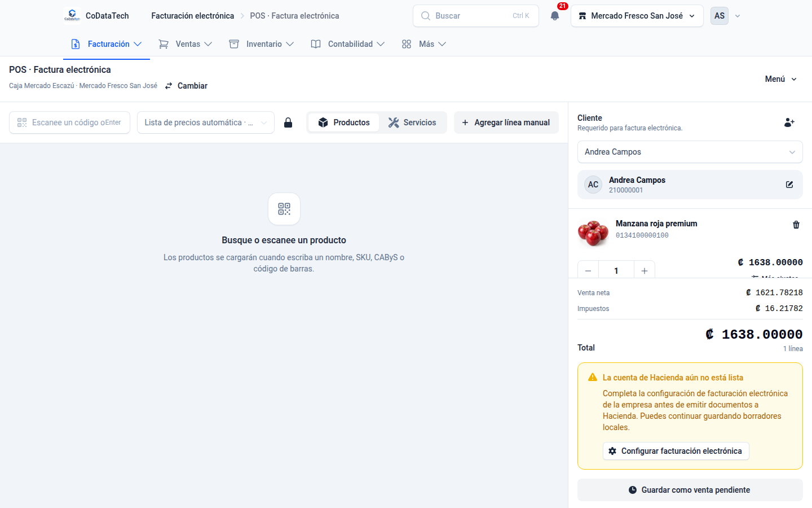Click the add new client icon
812x508 pixels.
pyautogui.click(x=789, y=122)
